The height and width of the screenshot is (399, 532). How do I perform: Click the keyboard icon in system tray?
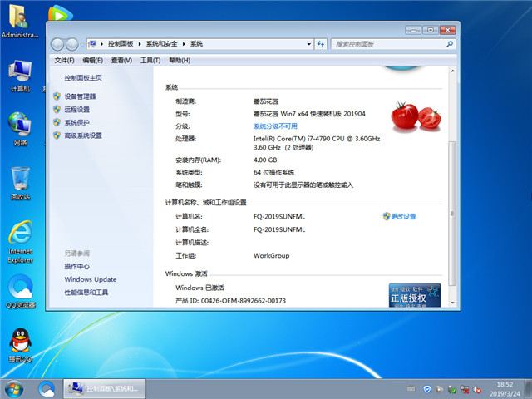click(411, 389)
